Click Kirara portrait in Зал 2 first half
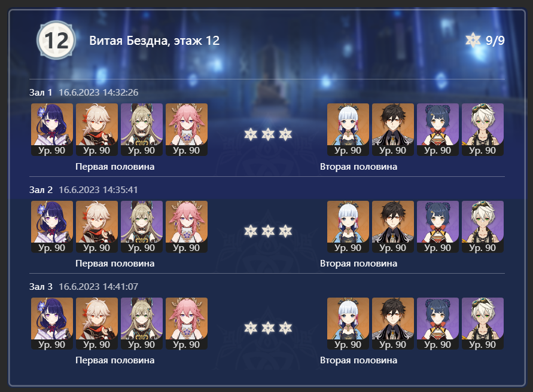This screenshot has width=533, height=392. pos(142,227)
